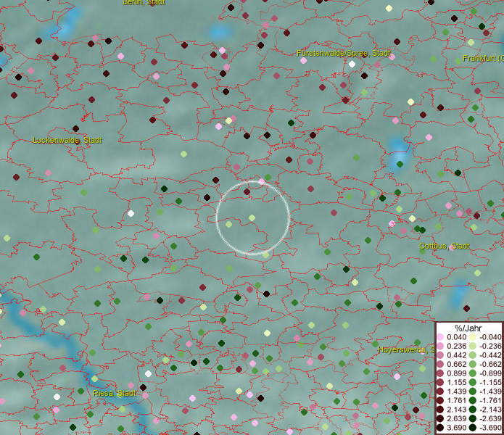Select light green point at white circle's center
Viewport: 504px width, 435px height.
coord(252,218)
